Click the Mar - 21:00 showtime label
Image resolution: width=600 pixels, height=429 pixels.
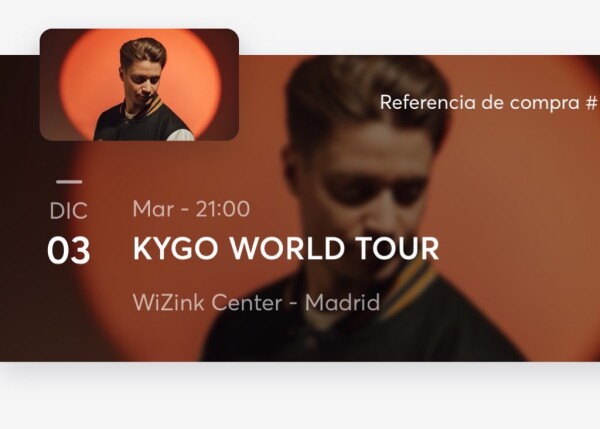[x=191, y=209]
